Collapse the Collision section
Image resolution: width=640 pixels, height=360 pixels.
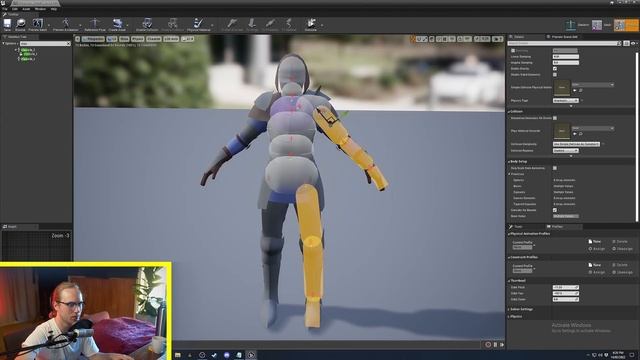[509, 111]
